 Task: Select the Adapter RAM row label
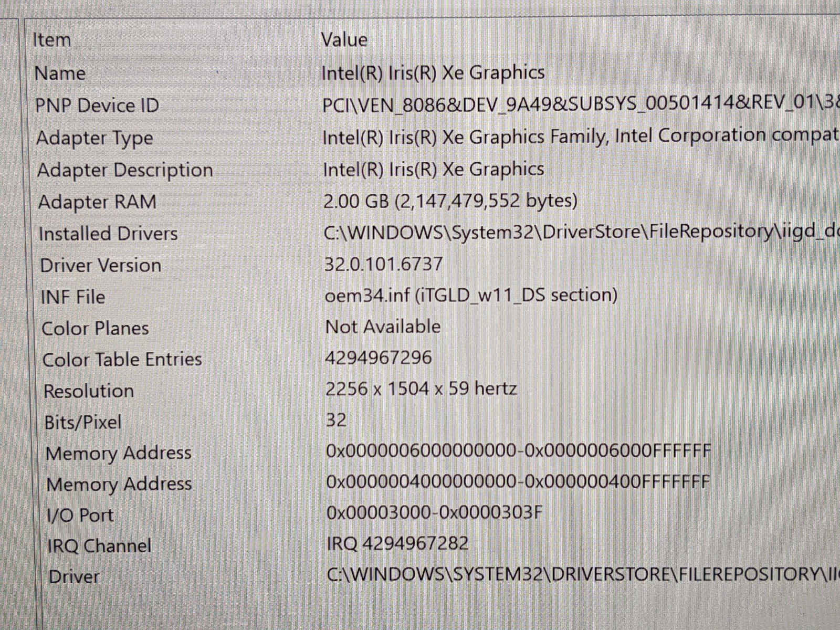[97, 202]
